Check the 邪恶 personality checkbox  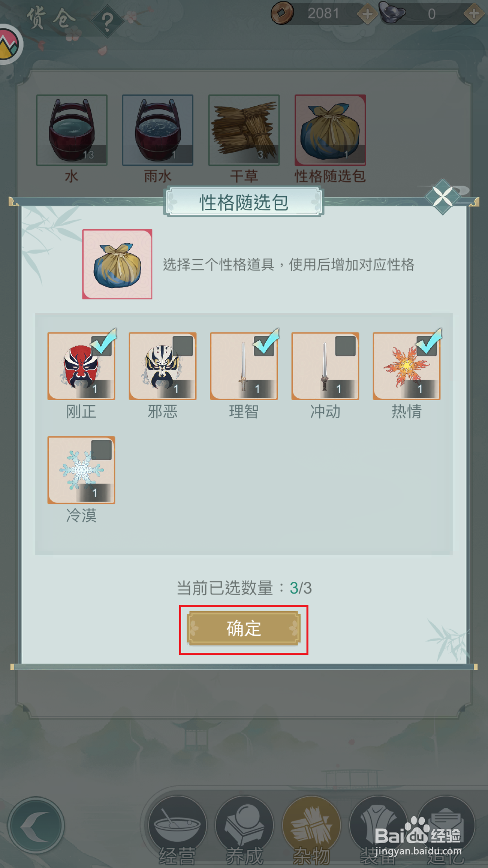183,346
